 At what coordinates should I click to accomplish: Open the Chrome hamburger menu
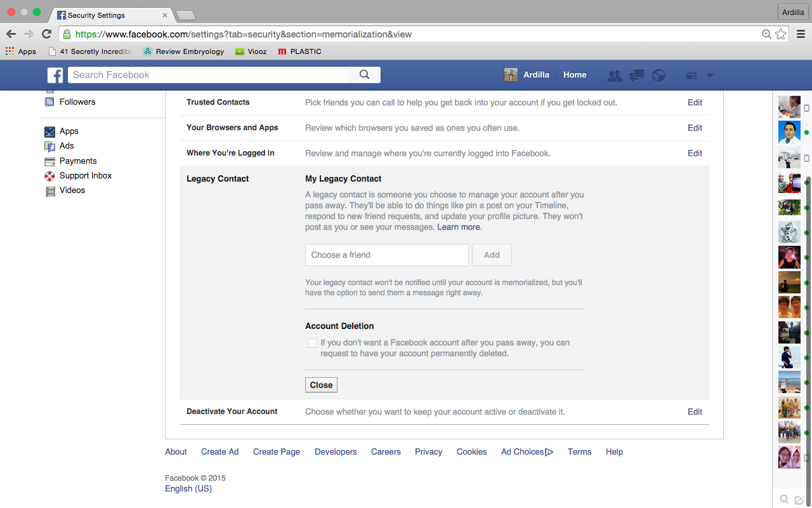(801, 34)
